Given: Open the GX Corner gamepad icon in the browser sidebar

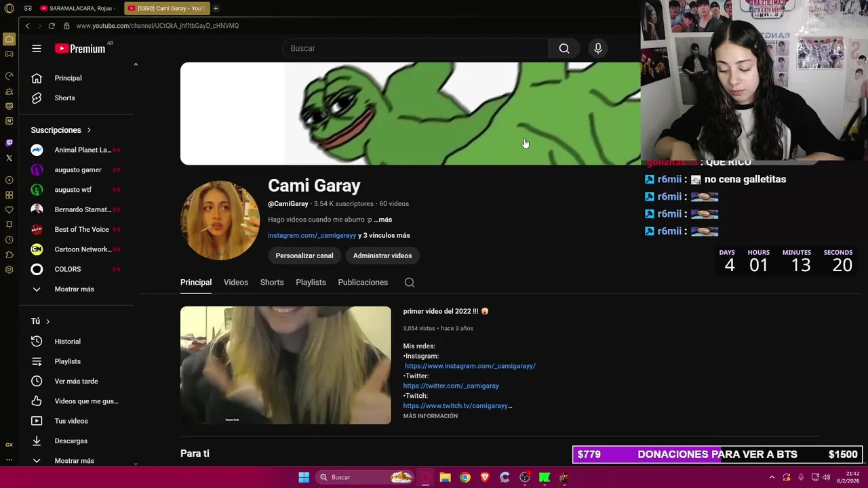Looking at the screenshot, I should click(9, 54).
